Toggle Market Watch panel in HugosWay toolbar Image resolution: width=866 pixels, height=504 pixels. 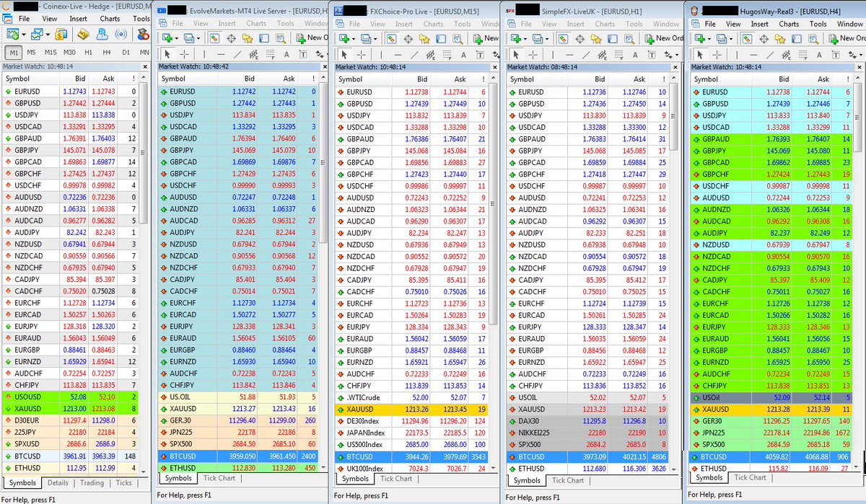pos(747,37)
